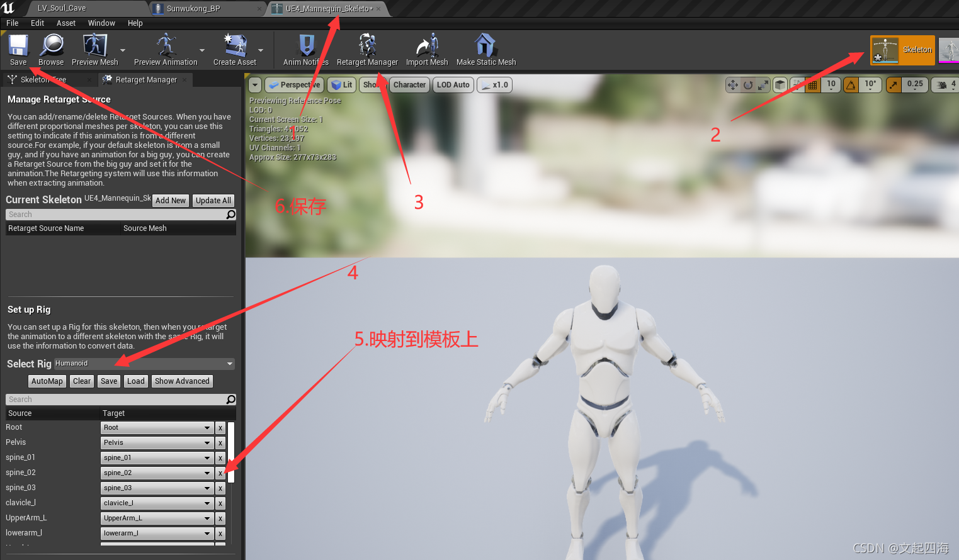This screenshot has width=959, height=560.
Task: Select the Retarget Manager panel tab
Action: (x=146, y=80)
